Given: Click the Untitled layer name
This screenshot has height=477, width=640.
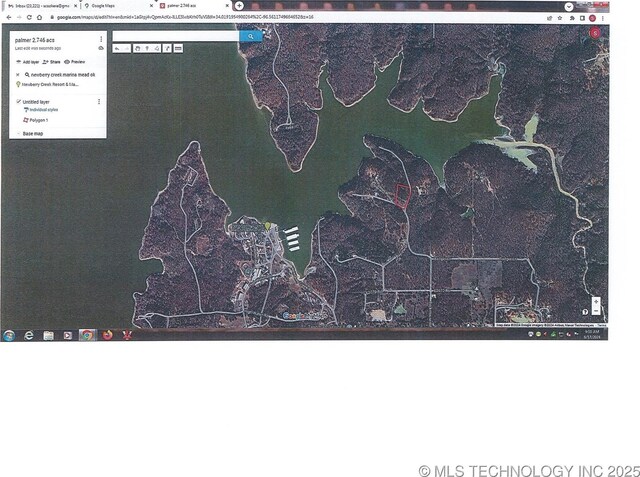Looking at the screenshot, I should [x=36, y=102].
